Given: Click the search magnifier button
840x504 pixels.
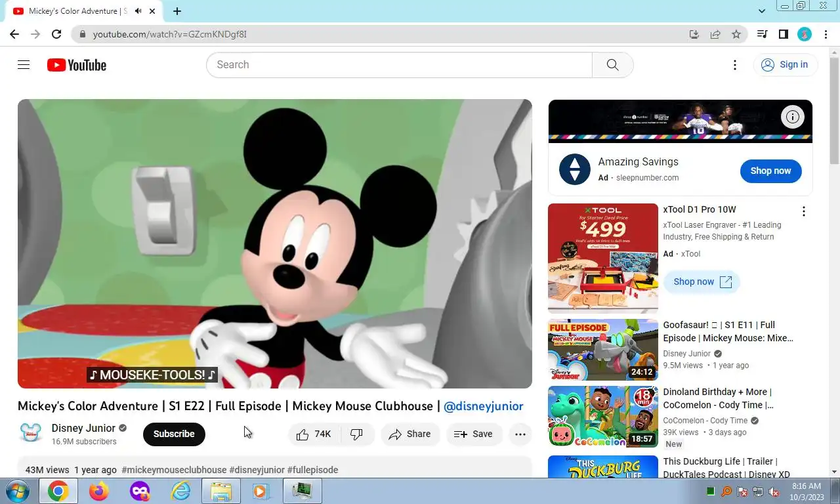Looking at the screenshot, I should pos(612,64).
